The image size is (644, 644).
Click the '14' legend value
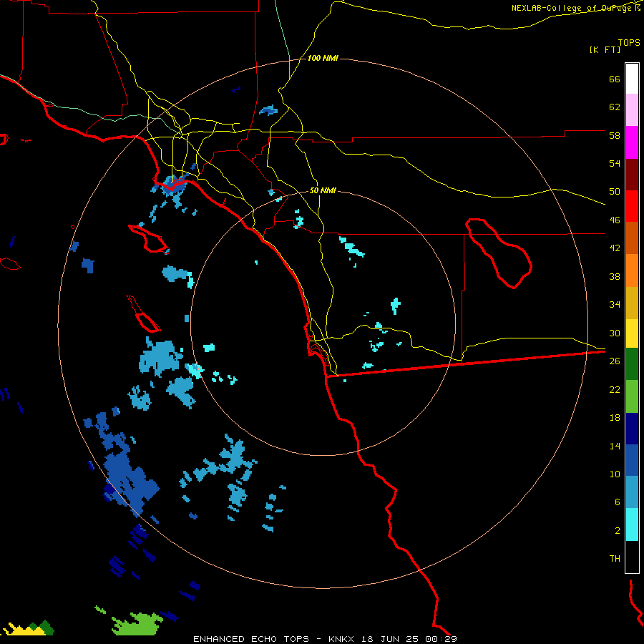[x=615, y=446]
